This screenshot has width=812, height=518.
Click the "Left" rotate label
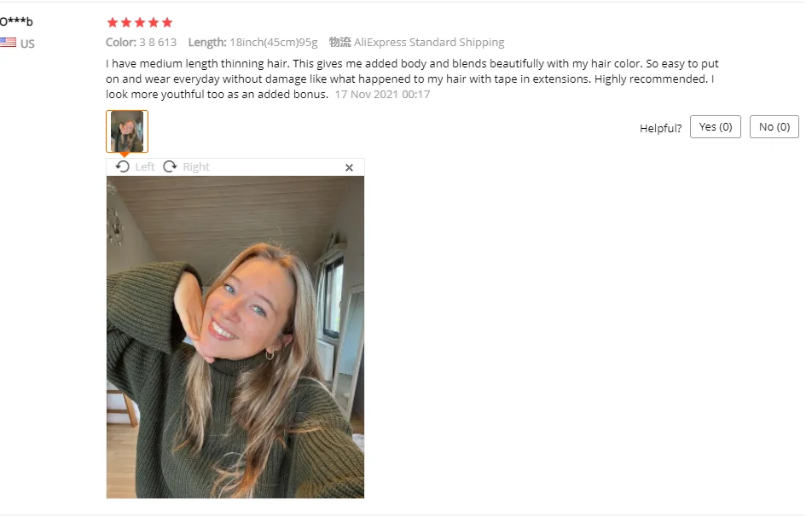pyautogui.click(x=144, y=166)
